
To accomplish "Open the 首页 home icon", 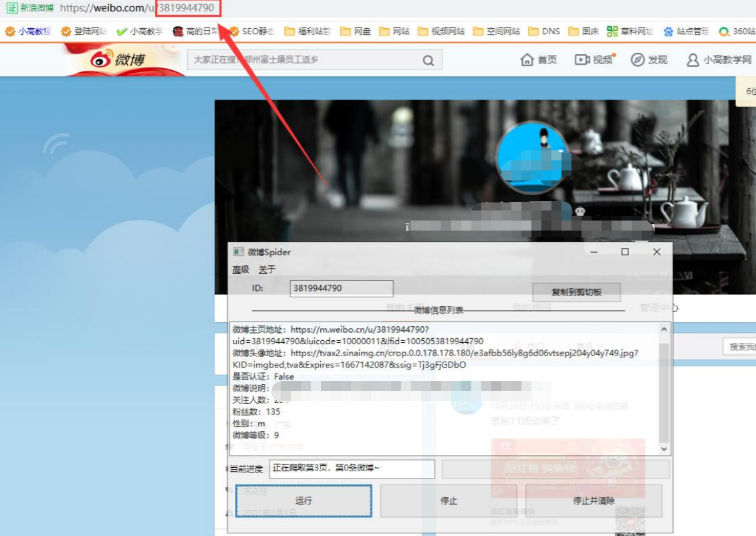I will point(527,59).
